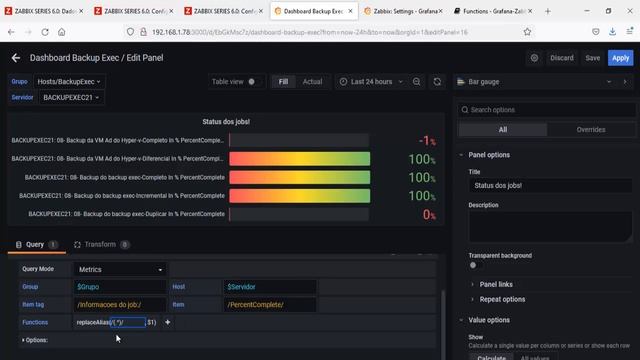Image resolution: width=640 pixels, height=360 pixels.
Task: Collapse the Panel options section
Action: click(x=489, y=155)
